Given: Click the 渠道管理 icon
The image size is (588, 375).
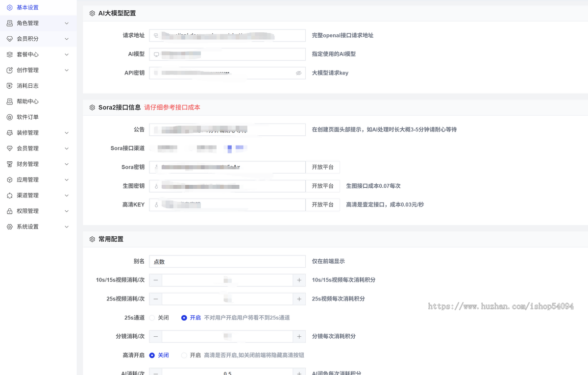Looking at the screenshot, I should (10, 196).
